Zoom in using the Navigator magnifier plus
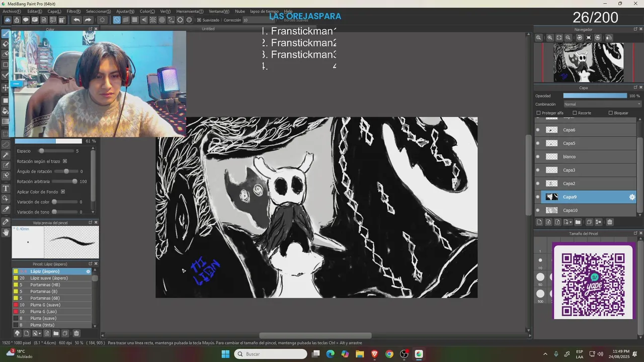The width and height of the screenshot is (644, 362). [549, 38]
